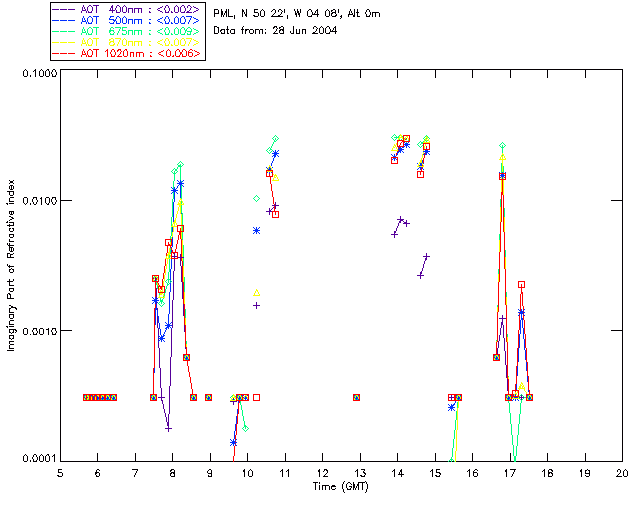Click the x-axis tick label 5
This screenshot has width=640, height=512.
coord(60,472)
